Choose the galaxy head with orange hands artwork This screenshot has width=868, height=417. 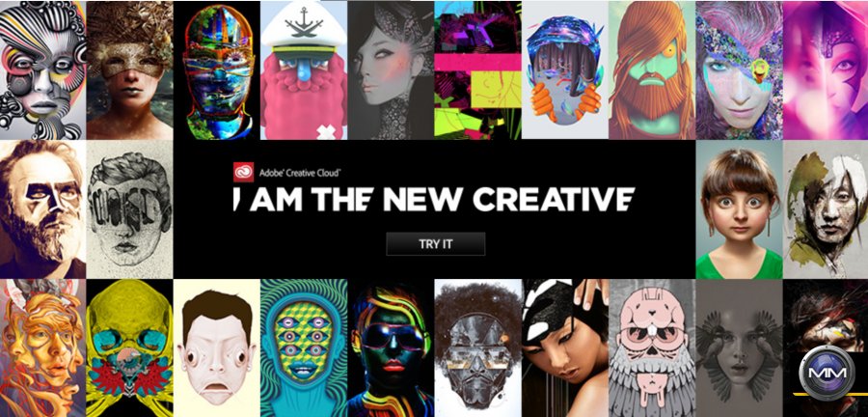564,70
